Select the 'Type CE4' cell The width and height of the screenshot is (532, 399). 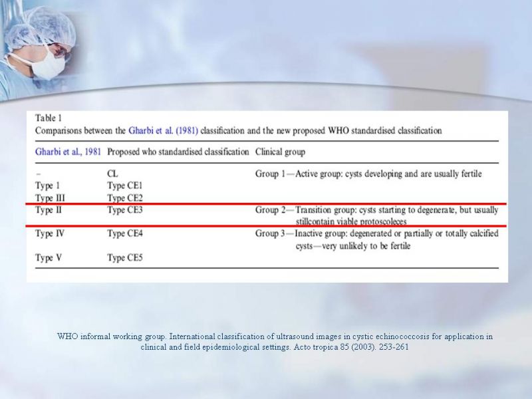[125, 233]
